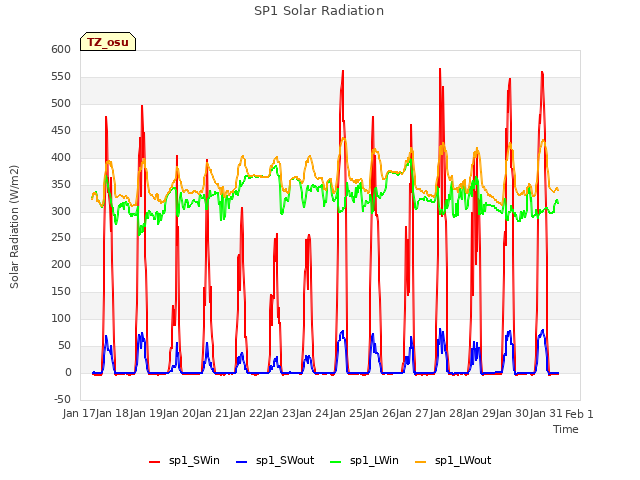Viewport: 640px width, 480px height.
Task: Click the sp1_LWout legend label
Action: tap(463, 460)
